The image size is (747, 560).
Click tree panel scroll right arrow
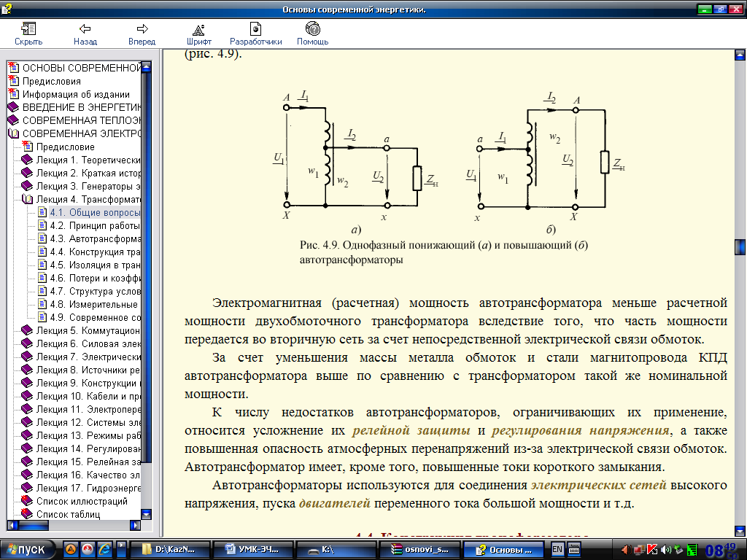coord(135,525)
